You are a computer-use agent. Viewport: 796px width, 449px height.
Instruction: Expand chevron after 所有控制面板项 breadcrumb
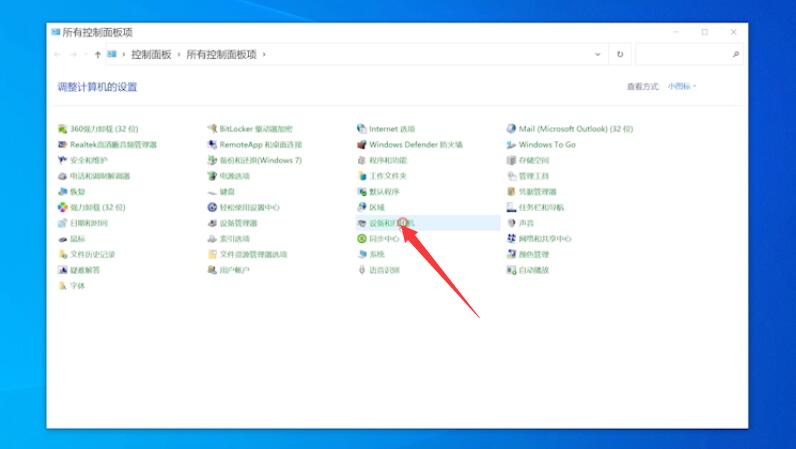pyautogui.click(x=264, y=54)
